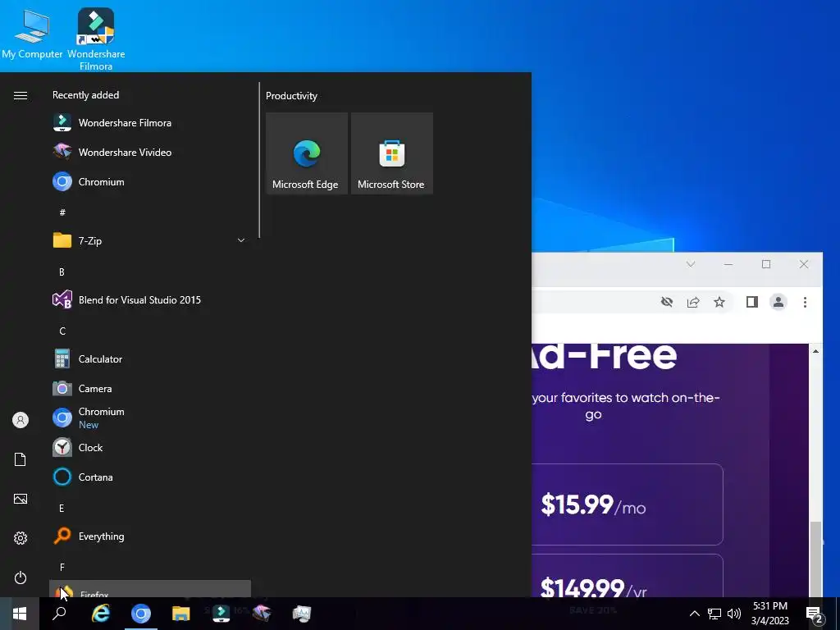The width and height of the screenshot is (840, 630).
Task: Select the $149.99/yr plan card
Action: click(628, 575)
